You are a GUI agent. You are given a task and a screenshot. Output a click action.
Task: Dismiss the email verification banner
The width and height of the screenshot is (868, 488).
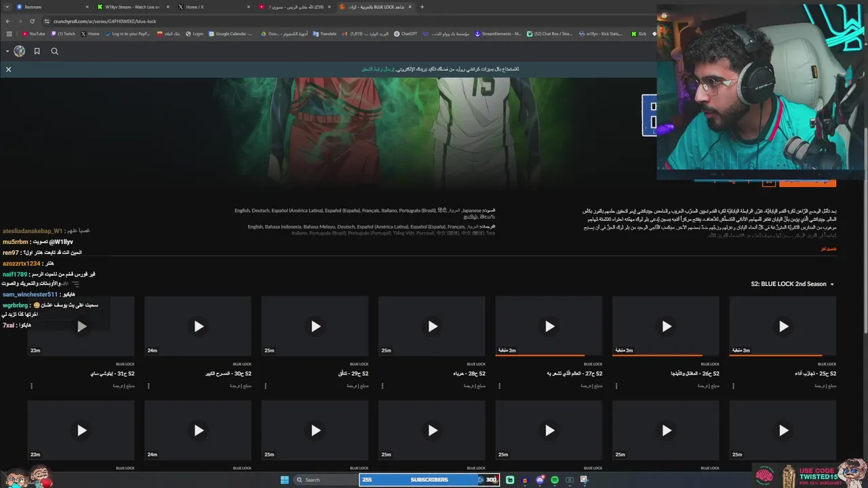pyautogui.click(x=8, y=69)
